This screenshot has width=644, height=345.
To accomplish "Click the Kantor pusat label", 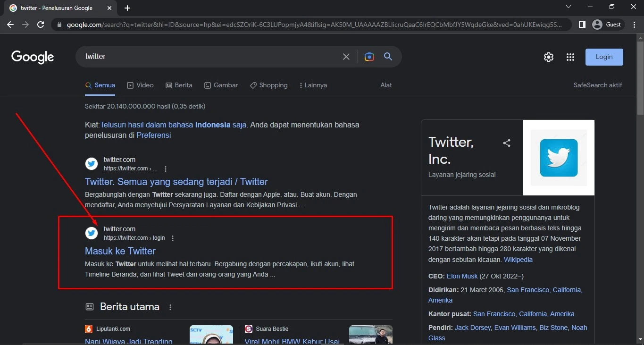I will click(450, 314).
